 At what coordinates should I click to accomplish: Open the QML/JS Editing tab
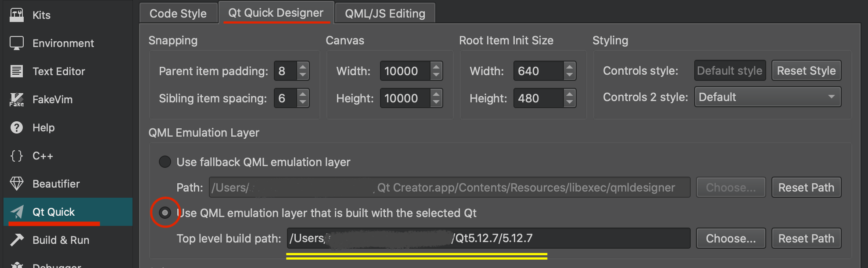click(x=384, y=13)
